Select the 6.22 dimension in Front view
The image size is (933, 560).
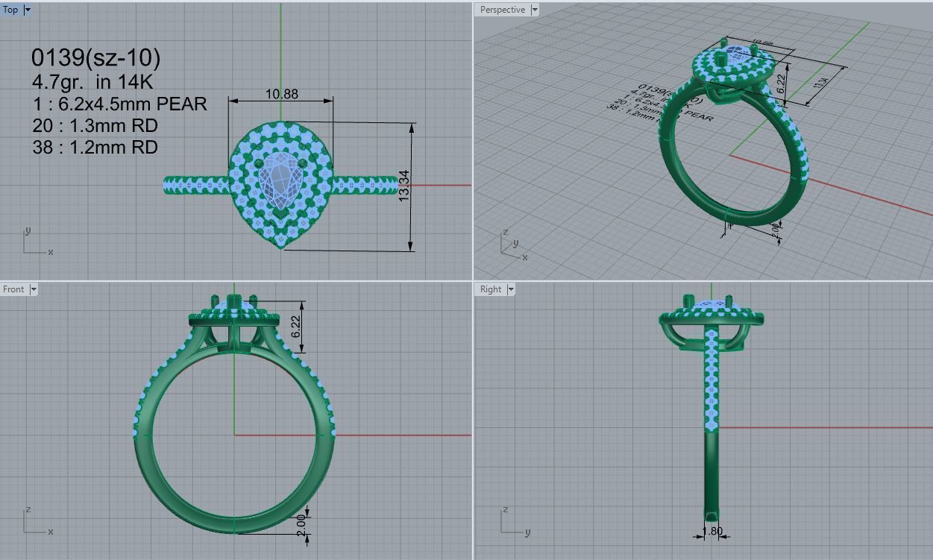296,327
